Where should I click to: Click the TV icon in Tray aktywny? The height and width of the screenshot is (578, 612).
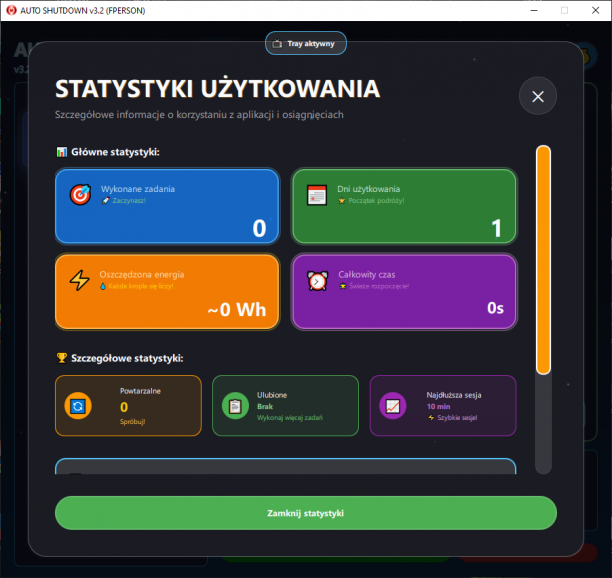(277, 44)
